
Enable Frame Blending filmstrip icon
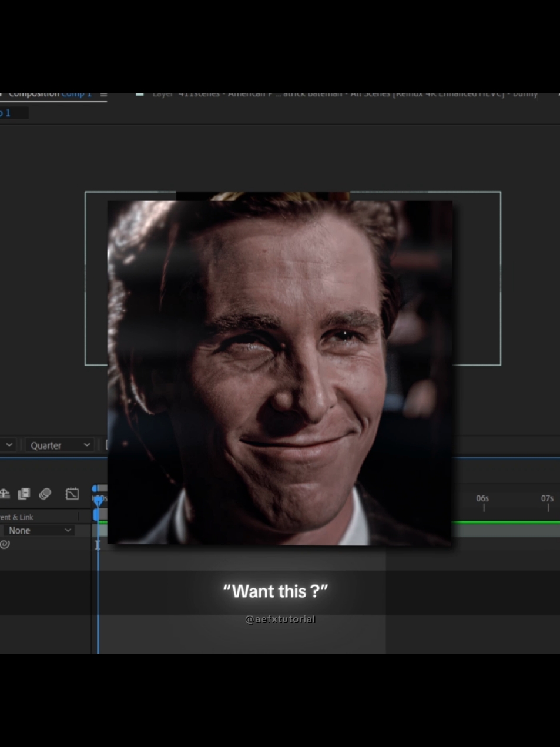coord(24,494)
